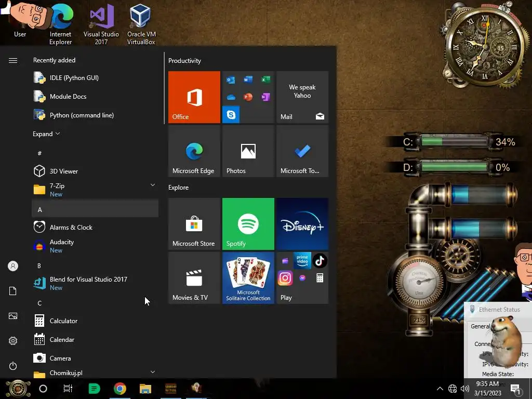Expand Start menu hamburger navigation
532x399 pixels.
coord(13,60)
